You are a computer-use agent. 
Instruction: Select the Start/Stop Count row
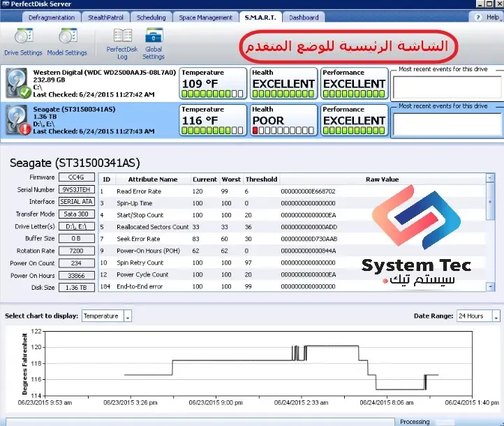click(292, 215)
